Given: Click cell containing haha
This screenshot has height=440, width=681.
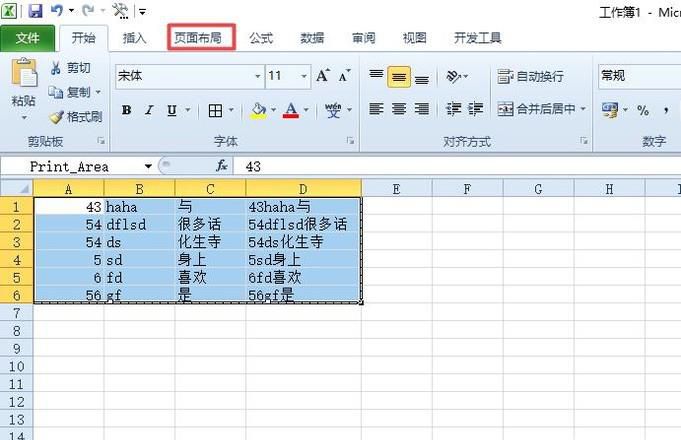Looking at the screenshot, I should [x=139, y=207].
